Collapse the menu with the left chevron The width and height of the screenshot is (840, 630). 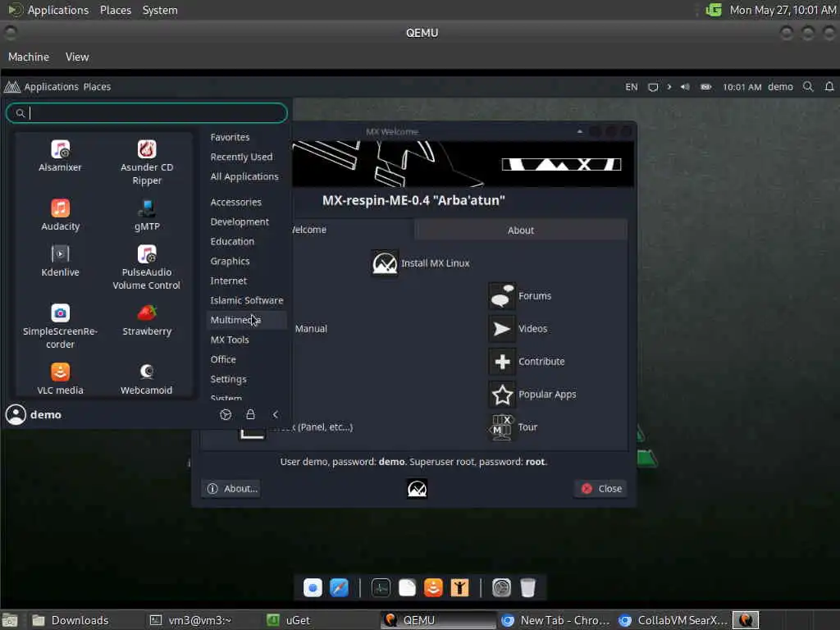point(276,414)
